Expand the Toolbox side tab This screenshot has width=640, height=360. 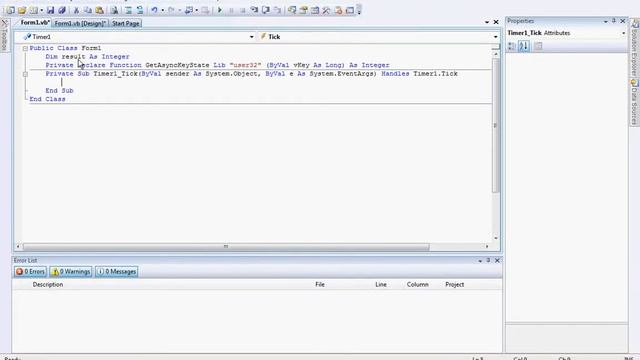point(4,36)
